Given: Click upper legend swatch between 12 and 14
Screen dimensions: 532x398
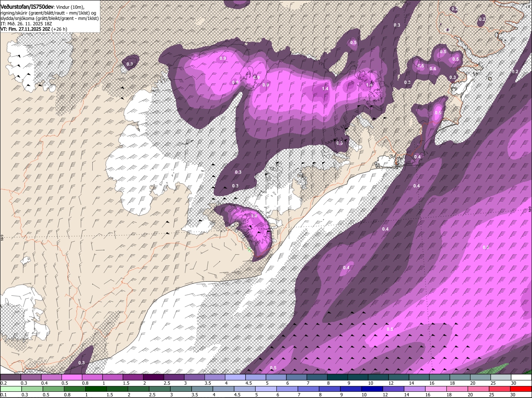Looking at the screenshot, I should 399,377.
